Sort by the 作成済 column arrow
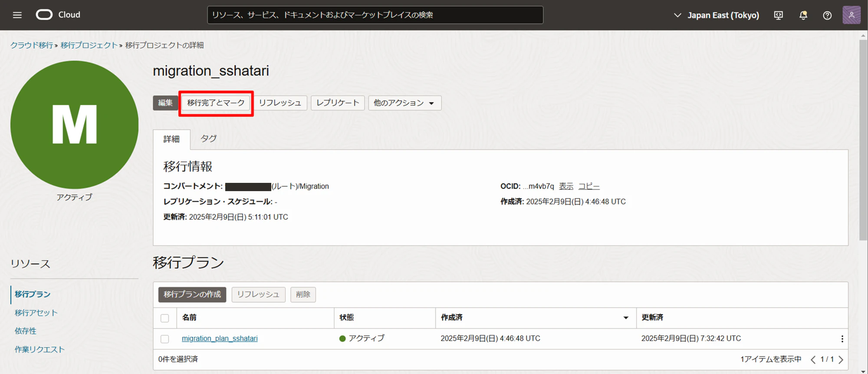 (626, 318)
